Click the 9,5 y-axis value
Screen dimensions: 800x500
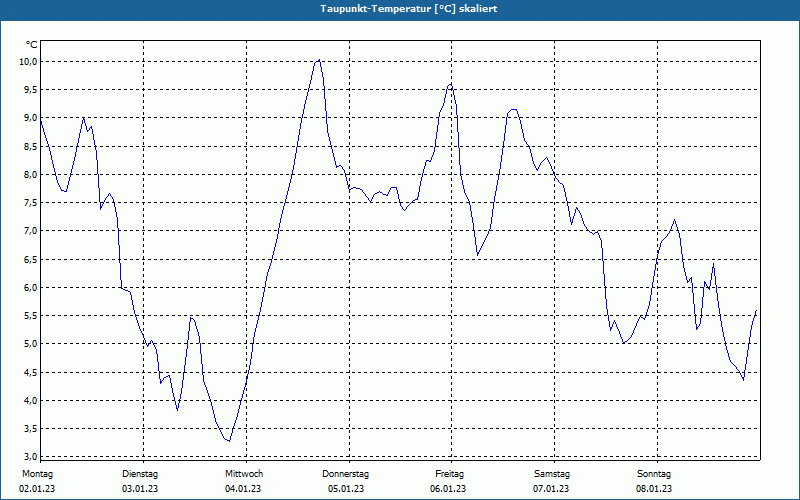31,90
